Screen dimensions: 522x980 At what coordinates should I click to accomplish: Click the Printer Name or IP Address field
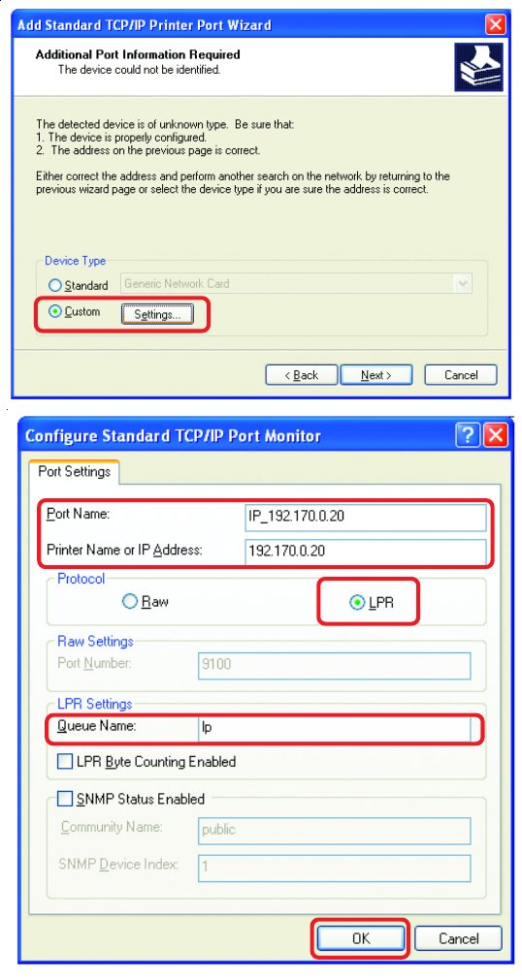tap(366, 551)
